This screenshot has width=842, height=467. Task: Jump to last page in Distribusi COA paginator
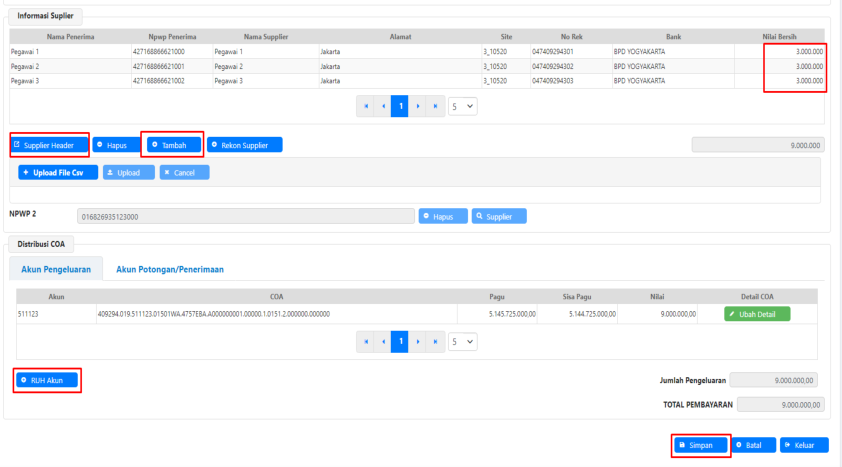tap(436, 341)
